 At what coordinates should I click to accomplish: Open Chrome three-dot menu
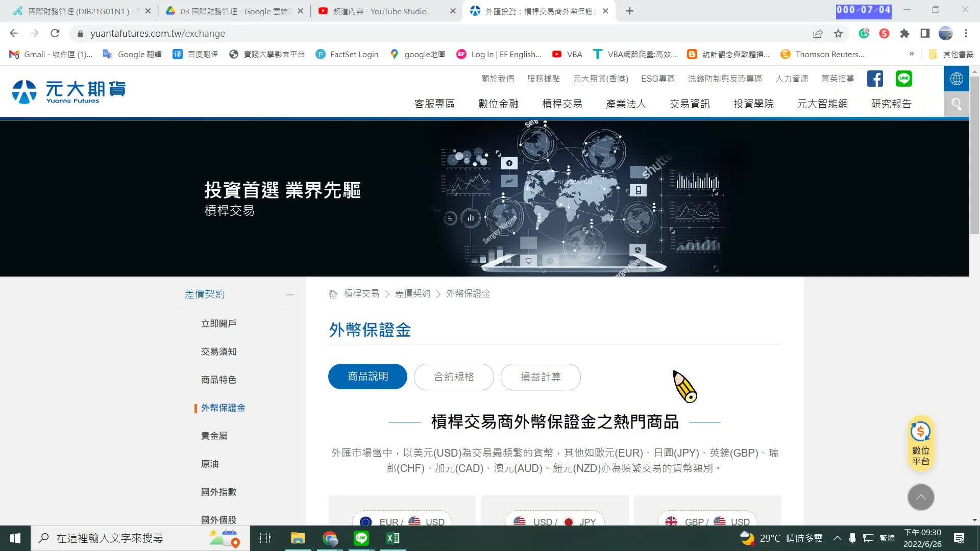966,34
